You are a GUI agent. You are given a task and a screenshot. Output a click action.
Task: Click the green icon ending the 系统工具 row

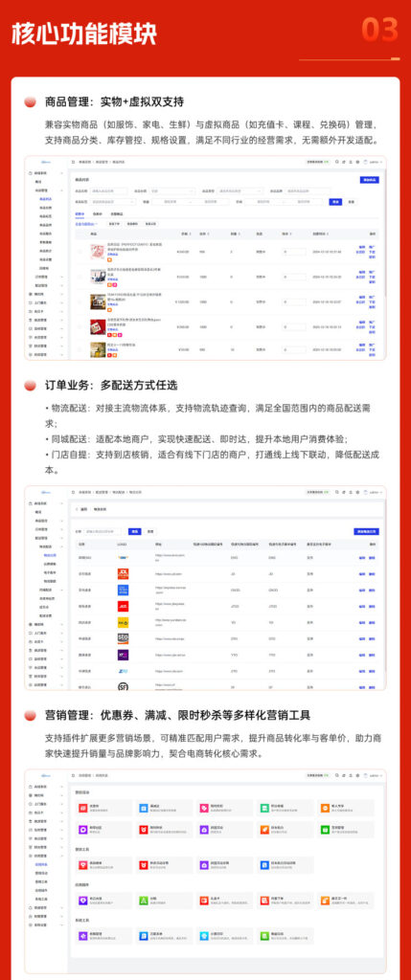coord(264,936)
